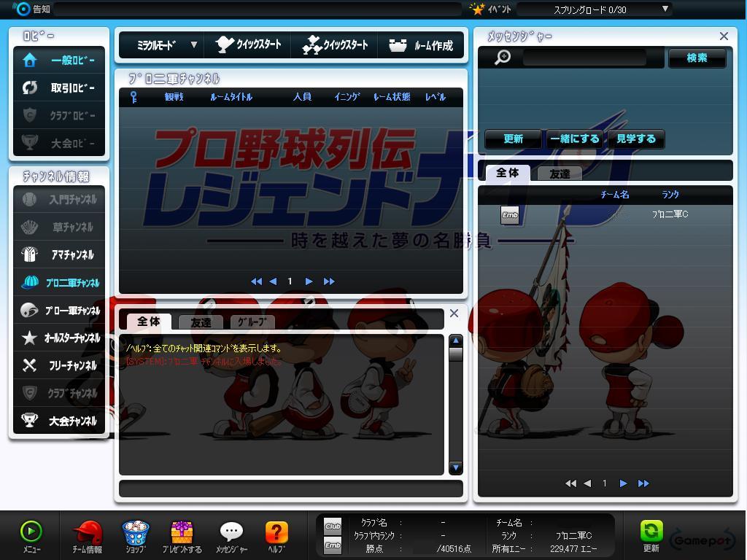Go to last page of room list
The height and width of the screenshot is (560, 747).
[329, 281]
